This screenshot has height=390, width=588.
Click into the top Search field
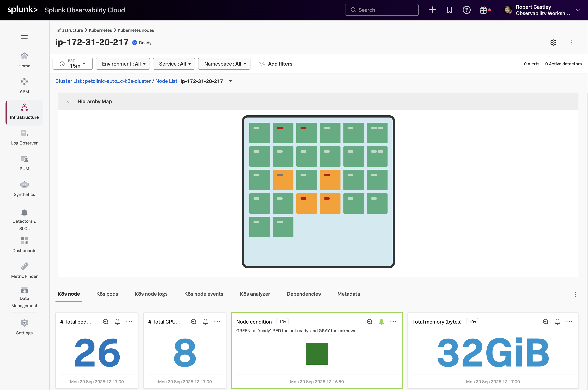[x=382, y=10]
